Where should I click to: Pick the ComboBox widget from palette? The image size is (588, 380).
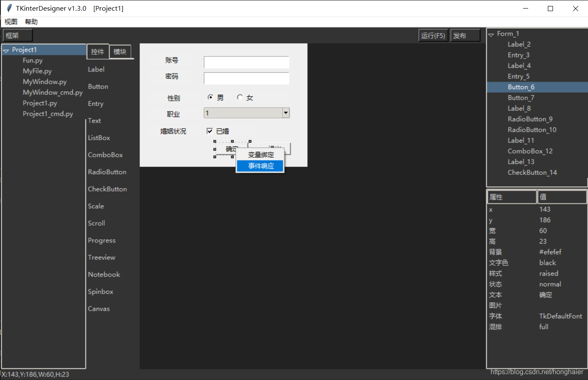[105, 155]
